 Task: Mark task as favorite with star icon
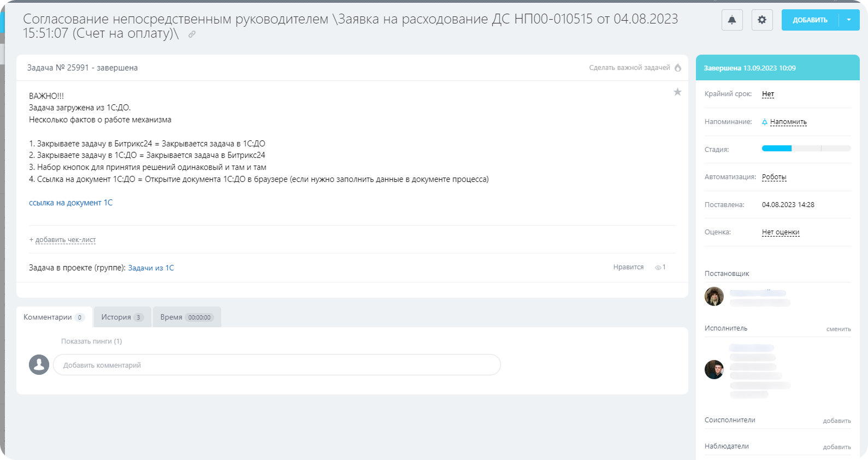click(x=677, y=92)
